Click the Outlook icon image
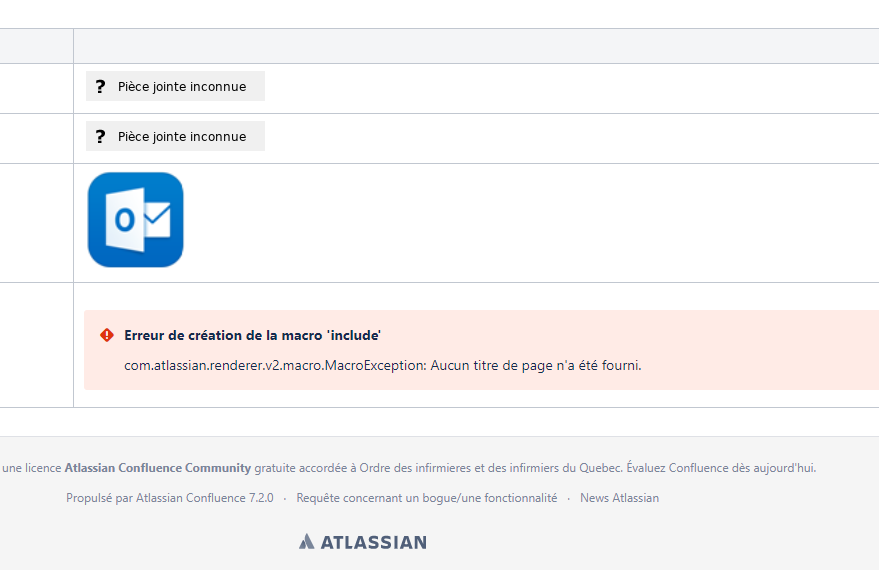 136,220
